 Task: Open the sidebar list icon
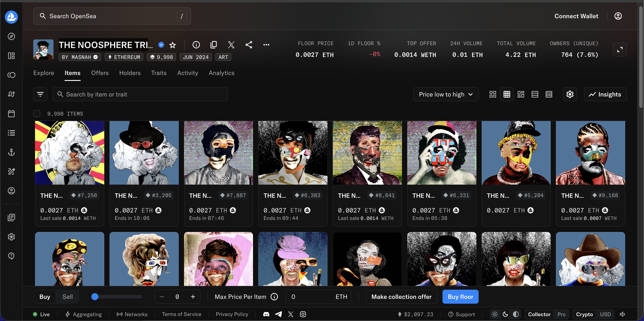11,133
